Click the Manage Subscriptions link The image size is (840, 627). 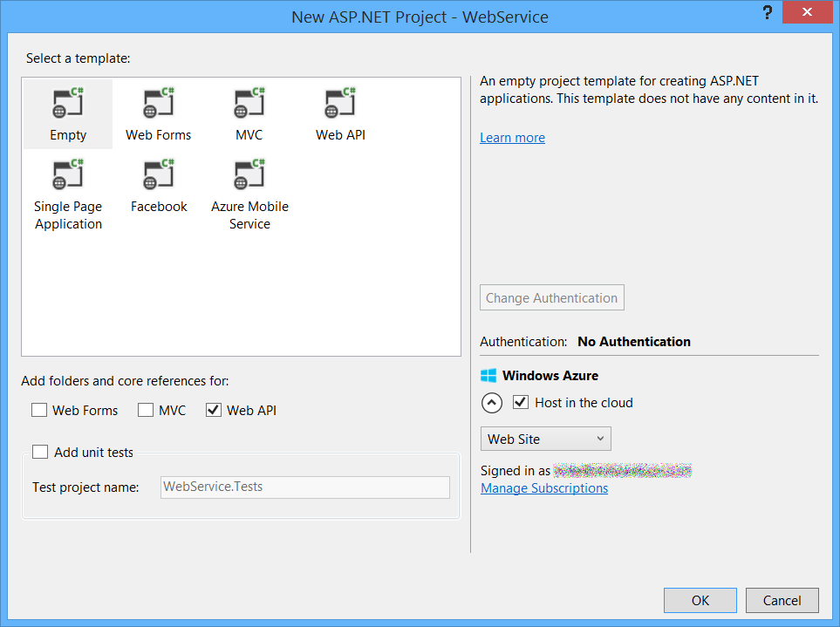pos(544,488)
